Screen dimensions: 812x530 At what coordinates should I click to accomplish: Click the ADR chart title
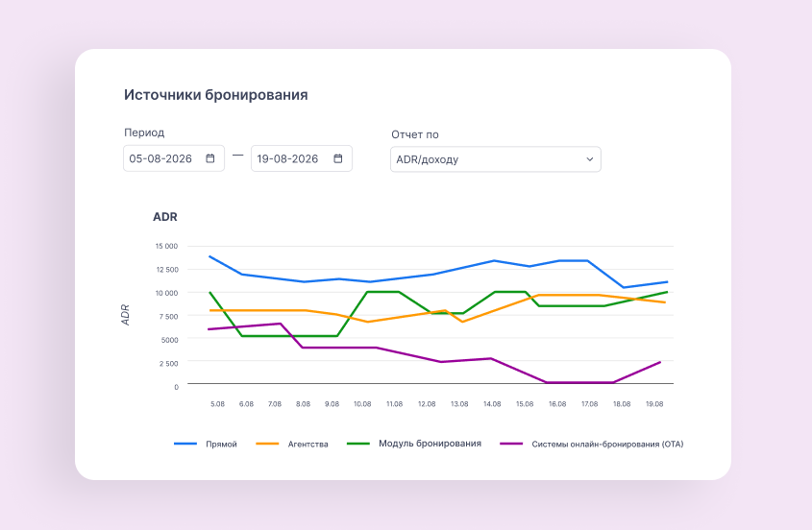click(165, 217)
